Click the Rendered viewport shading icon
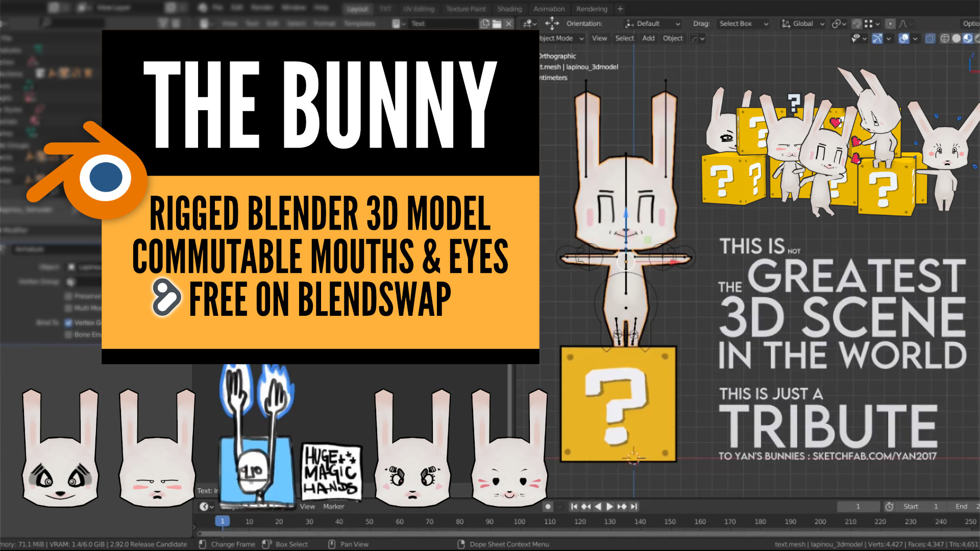The width and height of the screenshot is (980, 551). point(977,38)
